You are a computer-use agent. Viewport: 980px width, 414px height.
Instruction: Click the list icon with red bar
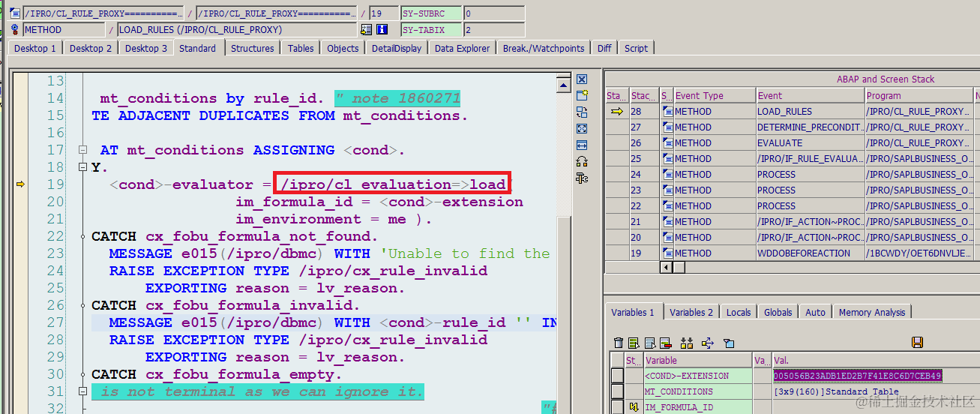point(666,343)
